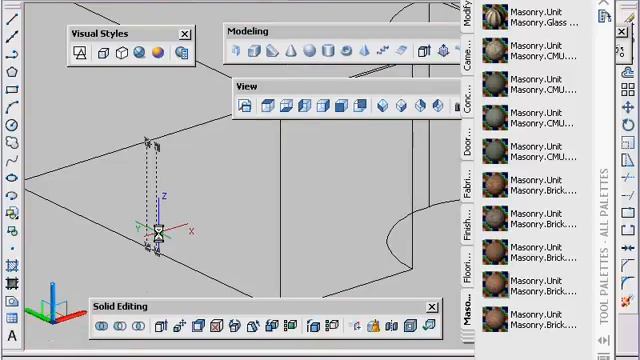Pick the first Masonry.CMU material sphere

point(495,51)
